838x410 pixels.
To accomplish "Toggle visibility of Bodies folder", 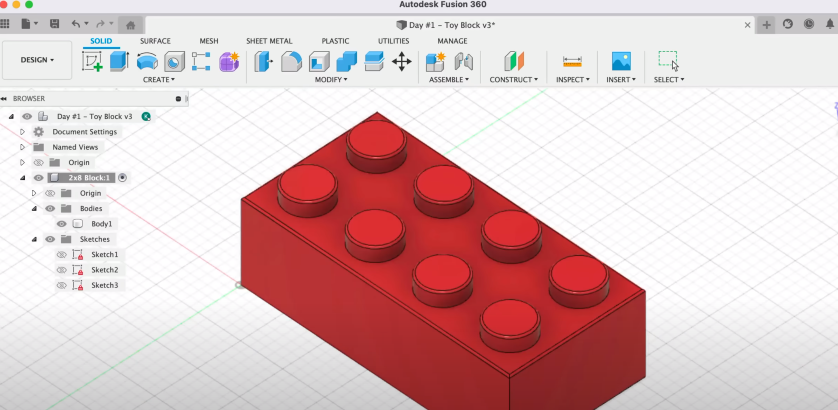I will click(50, 208).
